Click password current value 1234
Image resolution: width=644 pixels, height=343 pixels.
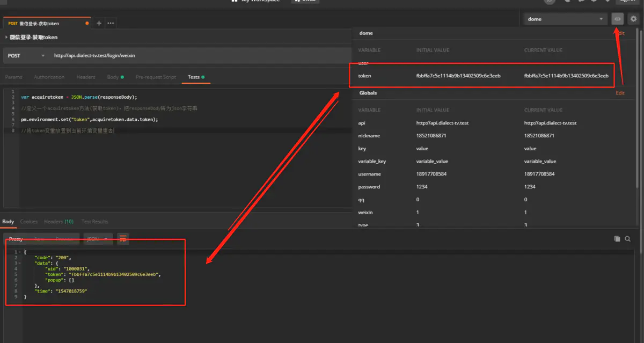click(x=530, y=187)
